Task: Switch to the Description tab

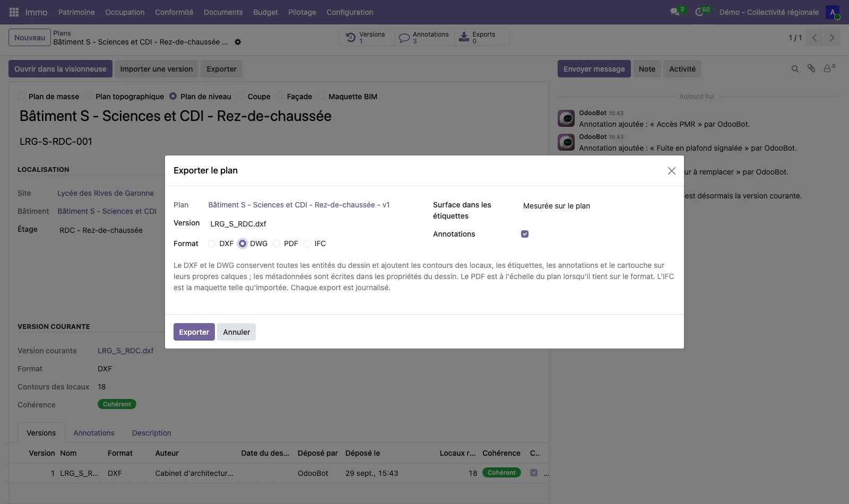Action: coord(152,433)
